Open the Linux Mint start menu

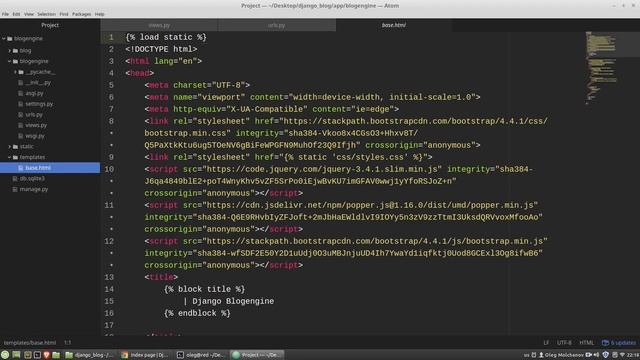[x=5, y=355]
